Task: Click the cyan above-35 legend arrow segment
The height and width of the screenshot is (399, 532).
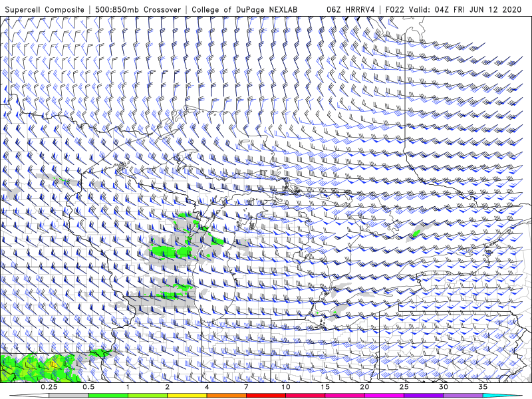Action: [503, 396]
